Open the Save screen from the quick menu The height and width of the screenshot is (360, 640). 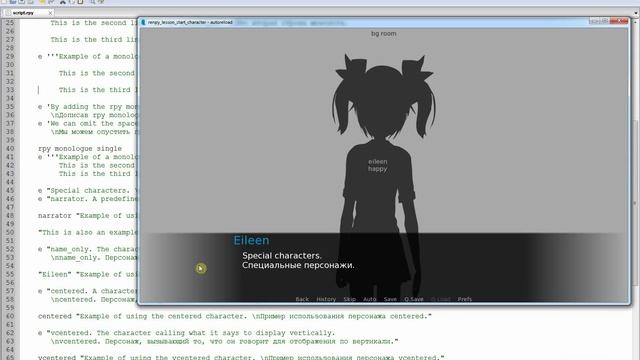pyautogui.click(x=390, y=299)
